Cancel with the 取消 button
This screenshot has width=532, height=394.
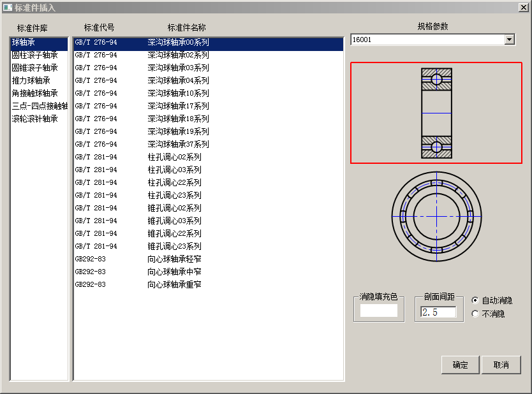501,365
